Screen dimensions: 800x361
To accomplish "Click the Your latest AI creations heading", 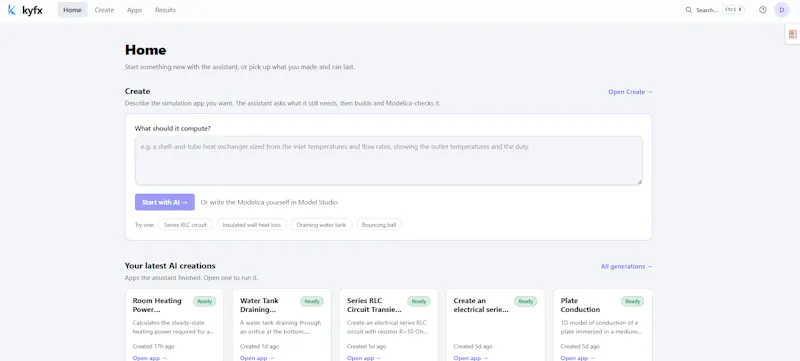I will tap(170, 266).
